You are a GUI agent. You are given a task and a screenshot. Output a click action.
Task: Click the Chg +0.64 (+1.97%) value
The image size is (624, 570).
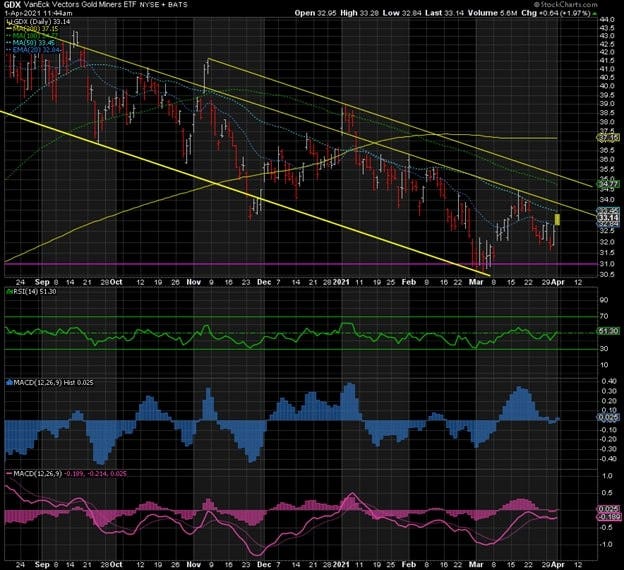click(556, 13)
